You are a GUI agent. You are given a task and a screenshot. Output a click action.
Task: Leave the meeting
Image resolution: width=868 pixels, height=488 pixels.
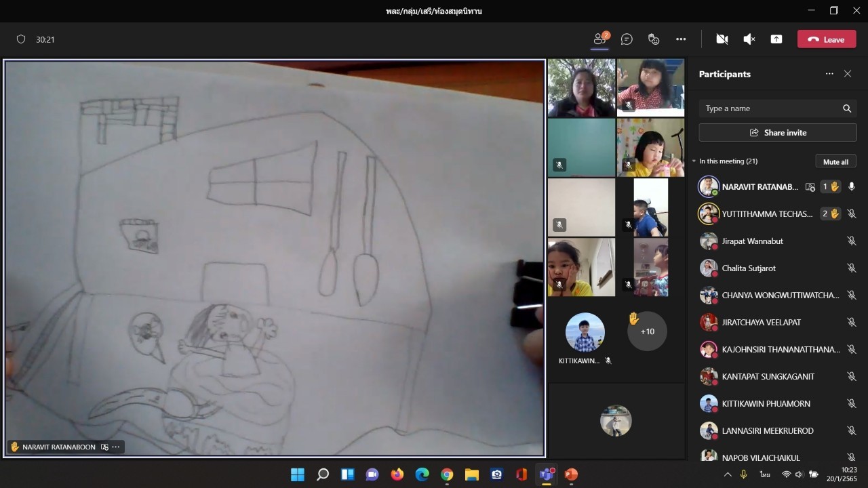coord(826,39)
